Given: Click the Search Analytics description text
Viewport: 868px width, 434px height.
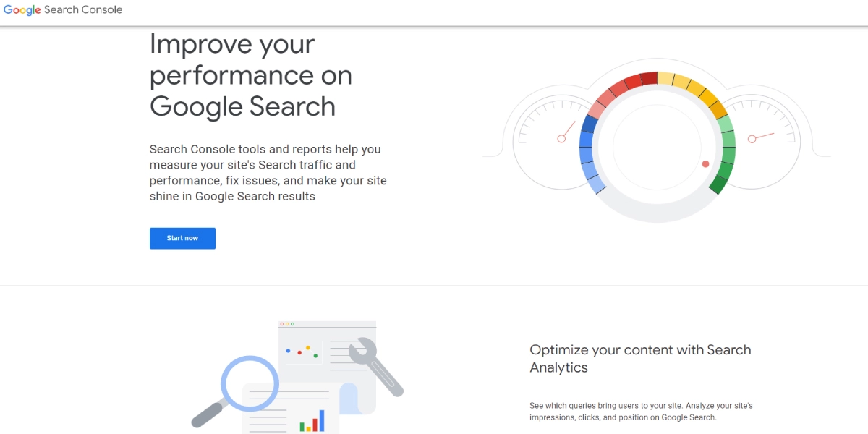Looking at the screenshot, I should tap(640, 411).
